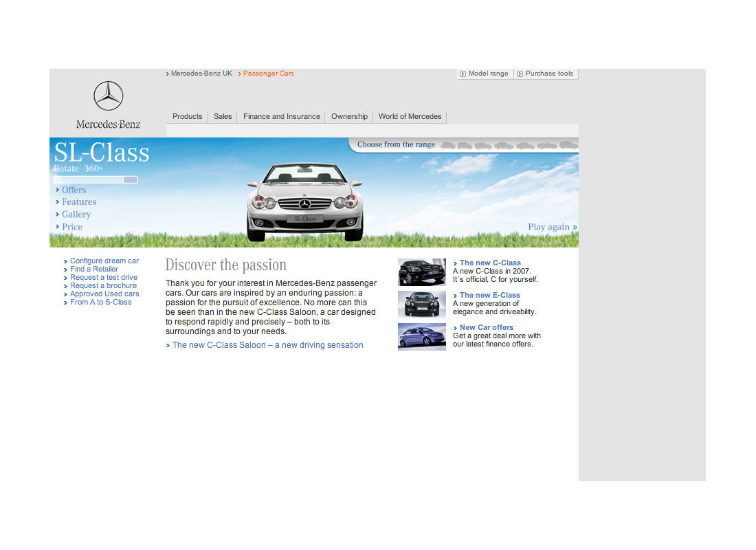Open the Purchase tools dropdown

pyautogui.click(x=548, y=74)
